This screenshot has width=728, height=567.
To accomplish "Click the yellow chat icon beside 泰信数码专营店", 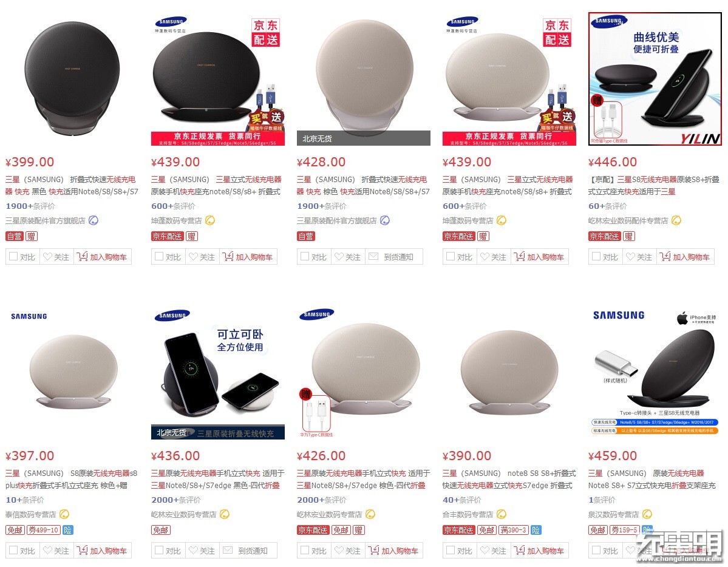I will coord(64,514).
